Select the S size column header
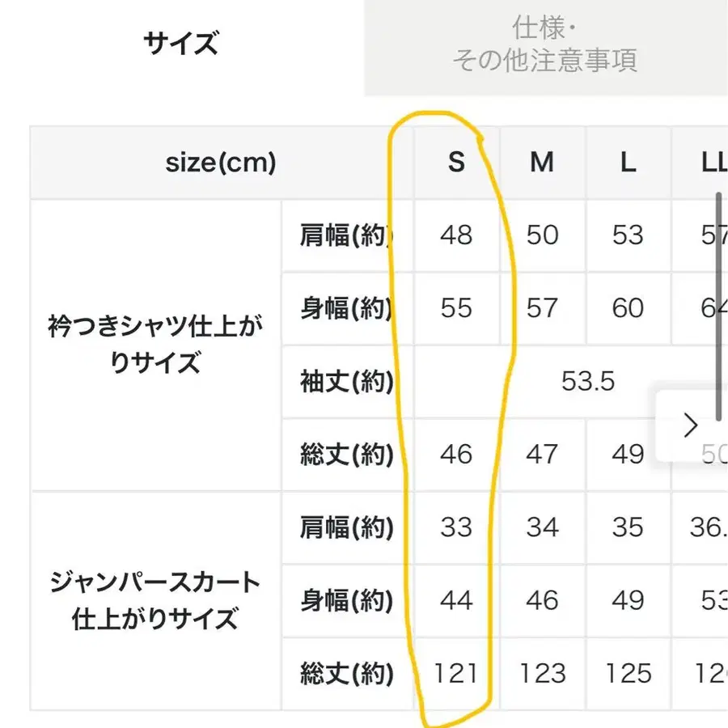The image size is (728, 728). coord(456,163)
